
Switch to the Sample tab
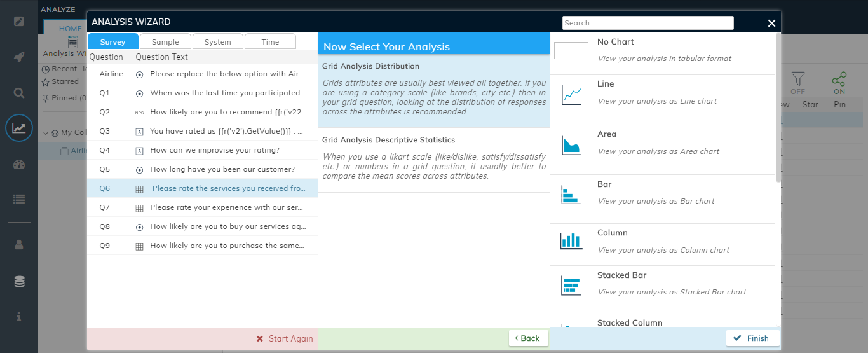click(165, 41)
